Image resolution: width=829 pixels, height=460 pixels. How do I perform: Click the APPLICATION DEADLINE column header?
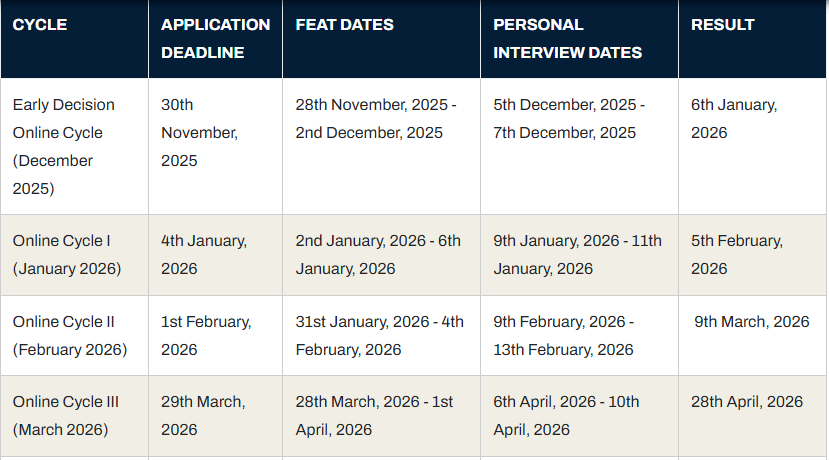click(215, 38)
